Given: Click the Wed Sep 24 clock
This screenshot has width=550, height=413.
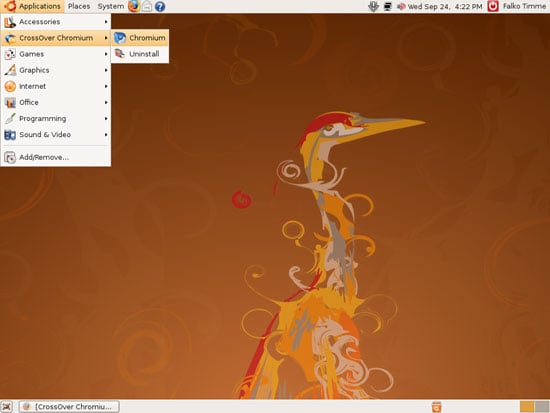Looking at the screenshot, I should (x=445, y=6).
